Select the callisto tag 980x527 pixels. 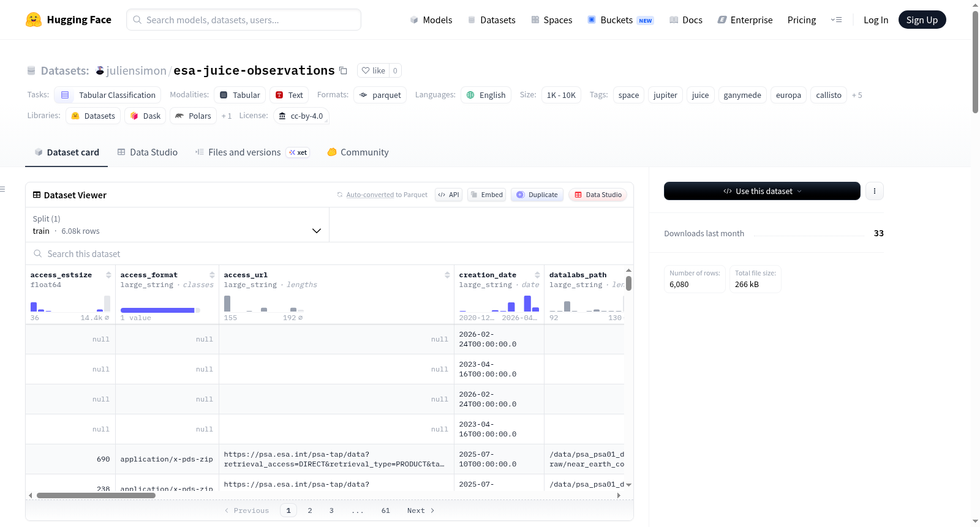tap(829, 95)
